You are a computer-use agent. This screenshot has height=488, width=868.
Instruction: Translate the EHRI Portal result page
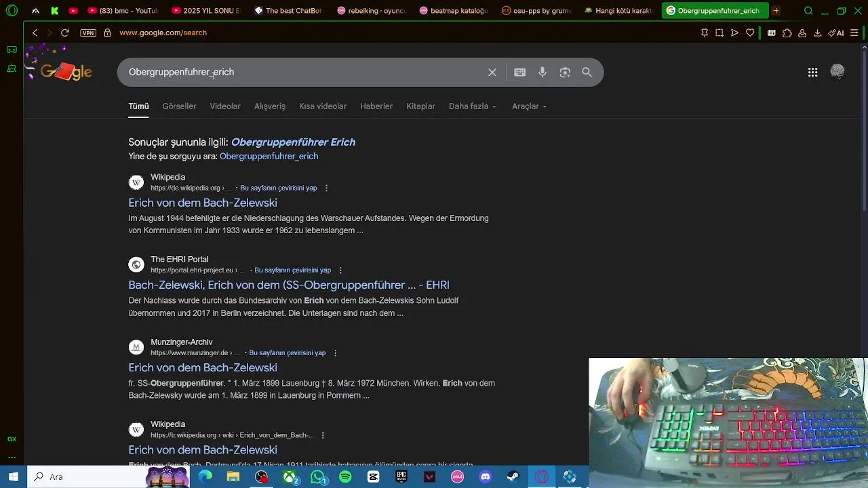coord(292,270)
